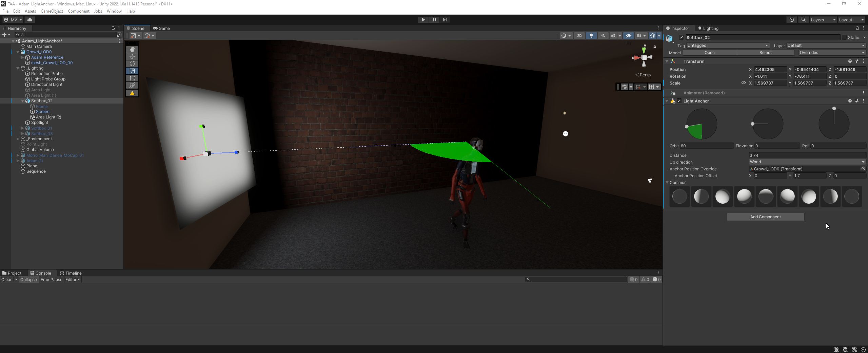Screen dimensions: 868x353
Task: Expand the Softbox_01 item in Hierarchy
Action: coord(22,128)
